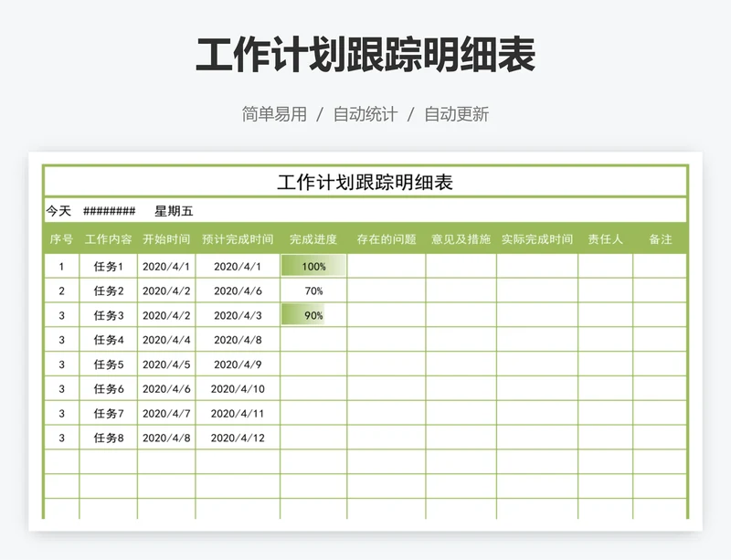Select 任务3 planned finish date 2020/4/3
This screenshot has width=731, height=560.
coord(238,315)
